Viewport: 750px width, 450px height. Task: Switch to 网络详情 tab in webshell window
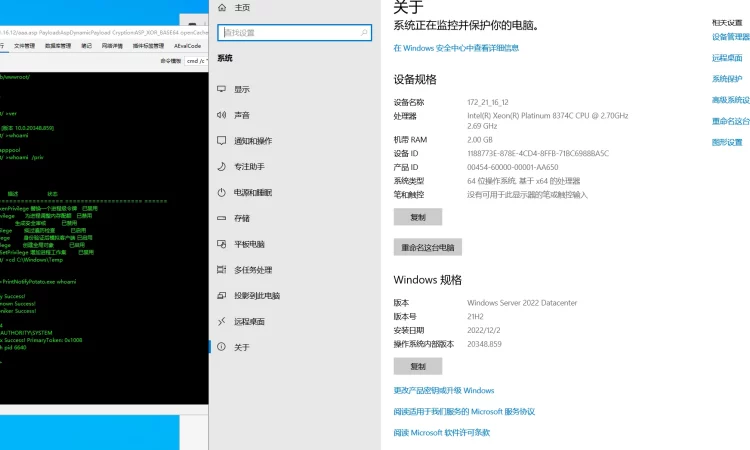pos(112,46)
